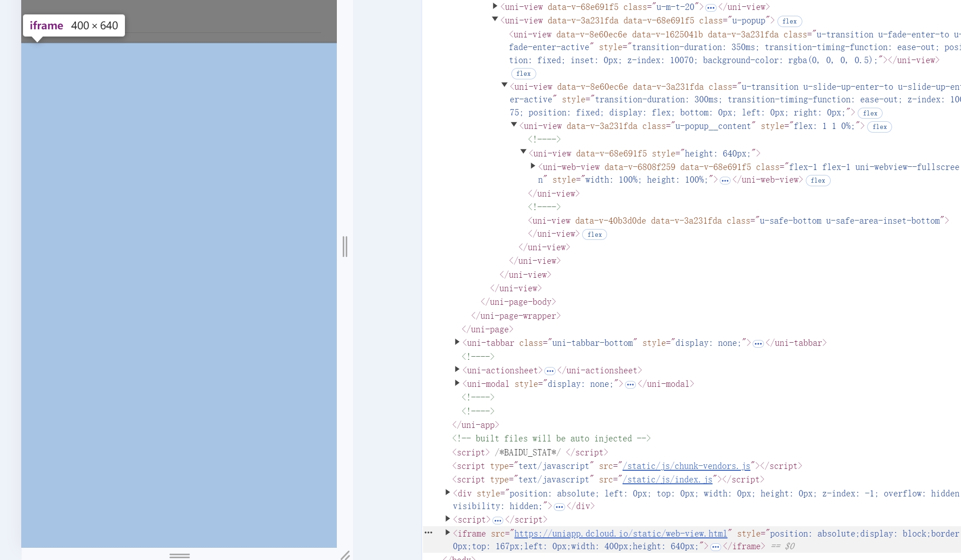
Task: Open the chunk-vendors.js script link
Action: tap(686, 466)
